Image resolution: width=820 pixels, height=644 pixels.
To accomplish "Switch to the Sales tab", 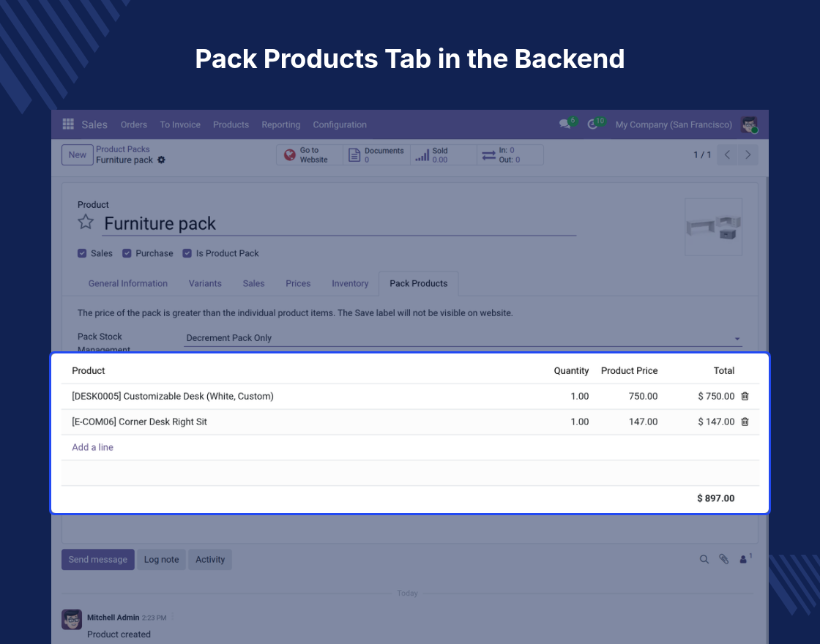I will (x=253, y=283).
